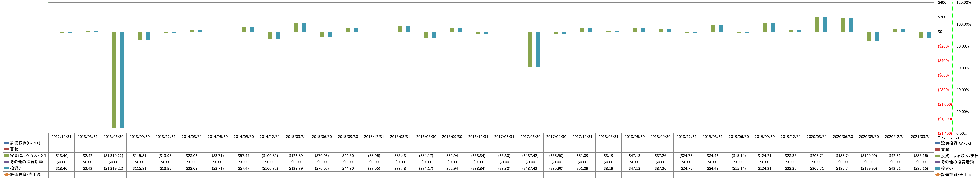Screen dimensions: 980x178
Task: Click $57.47 in the 投資による収入/支出 row
Action: point(244,156)
